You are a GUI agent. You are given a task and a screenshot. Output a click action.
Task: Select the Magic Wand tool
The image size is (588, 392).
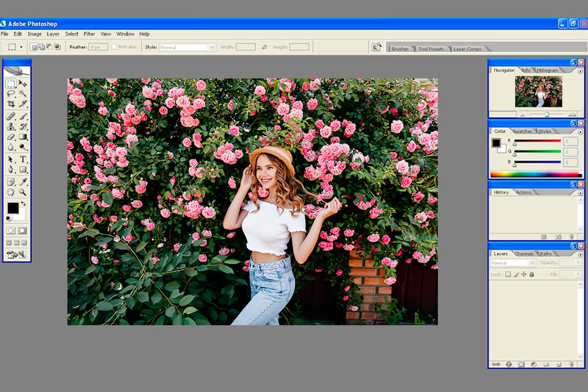coord(23,94)
